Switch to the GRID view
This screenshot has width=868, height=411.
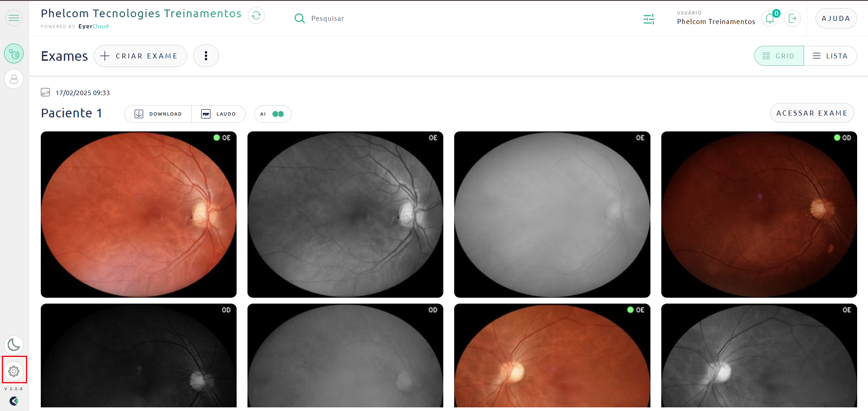779,56
